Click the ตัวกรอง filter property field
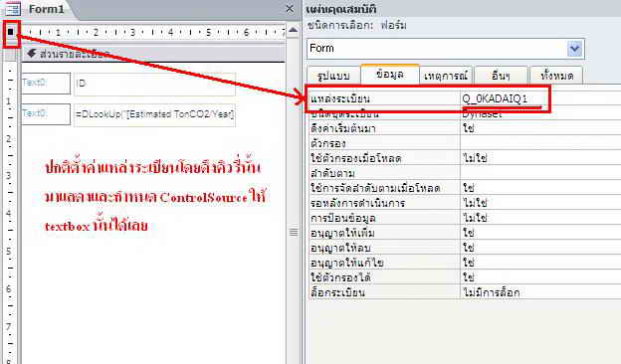This screenshot has height=364, width=621. [x=540, y=143]
